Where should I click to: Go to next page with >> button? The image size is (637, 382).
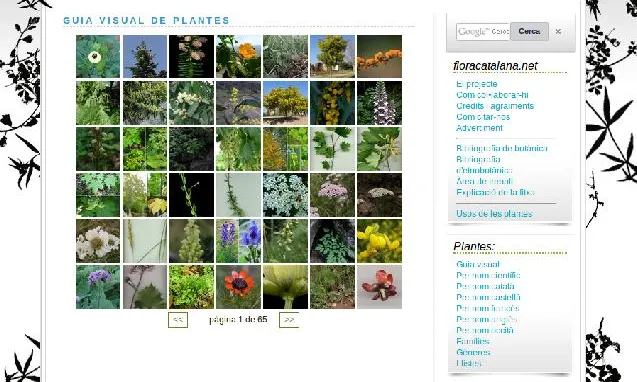point(289,320)
